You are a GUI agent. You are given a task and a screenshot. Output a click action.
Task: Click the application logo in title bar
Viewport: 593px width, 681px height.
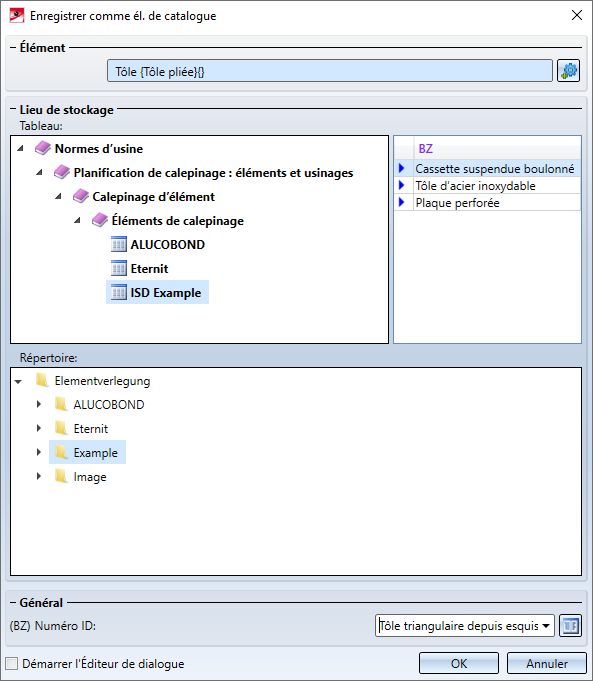[17, 16]
